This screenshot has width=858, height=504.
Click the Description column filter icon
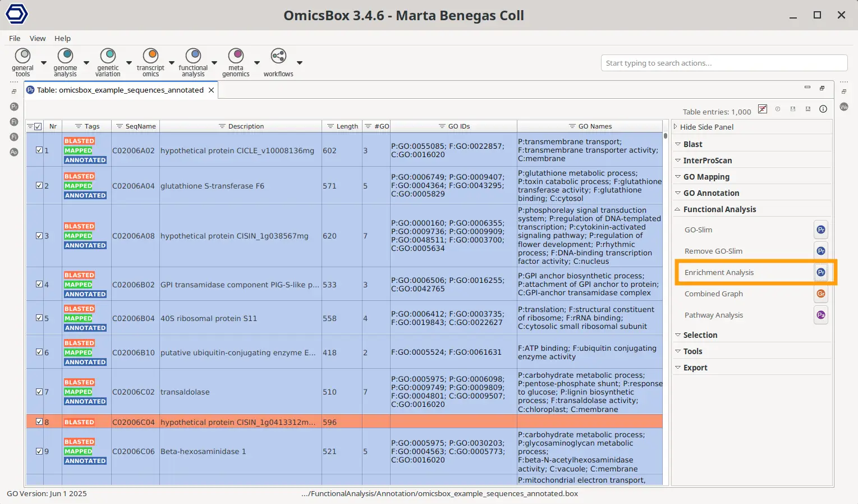point(222,126)
